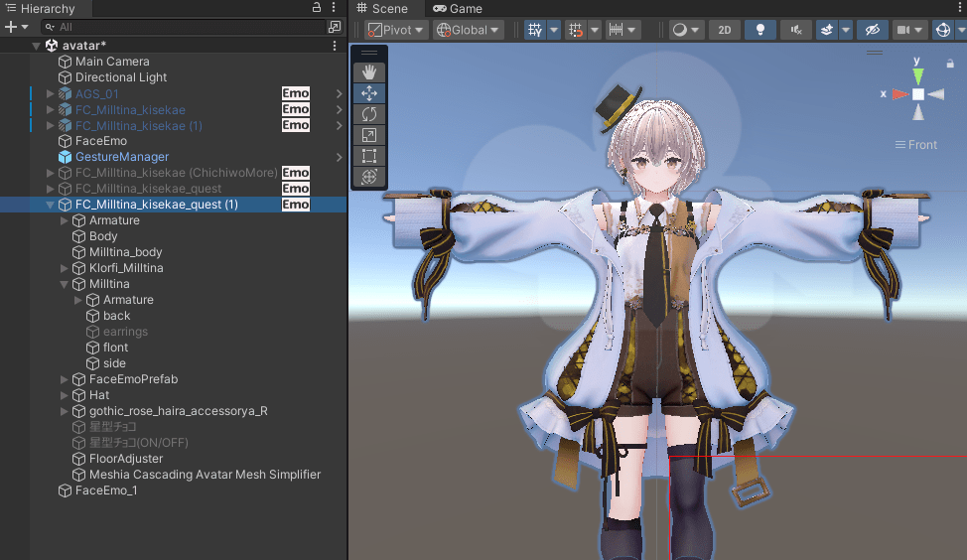Select the disabled earrings object
This screenshot has width=967, height=560.
coord(125,332)
